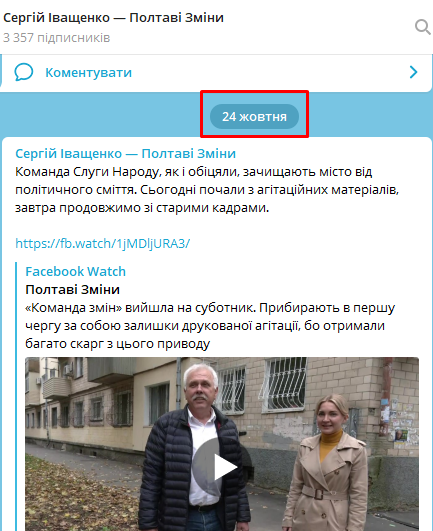Viewport: 433px width, 531px height.
Task: Click the 24 жовтня date badge
Action: tap(254, 116)
